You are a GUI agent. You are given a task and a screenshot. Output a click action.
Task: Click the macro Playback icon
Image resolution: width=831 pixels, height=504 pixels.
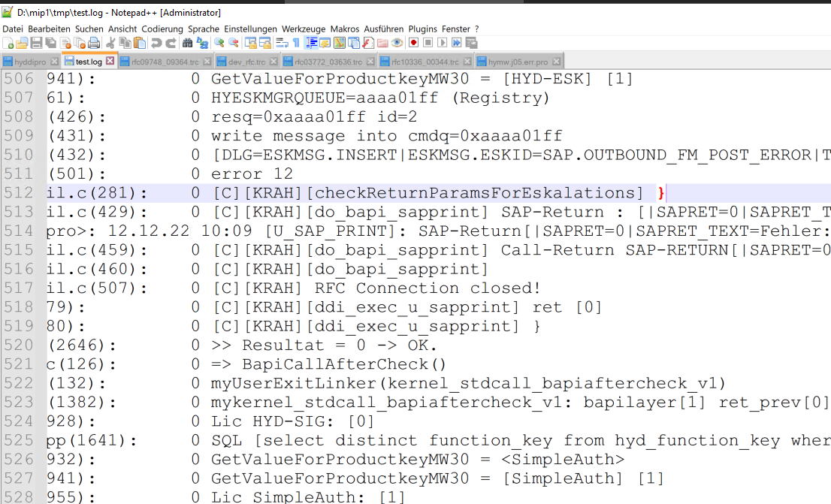coord(443,43)
